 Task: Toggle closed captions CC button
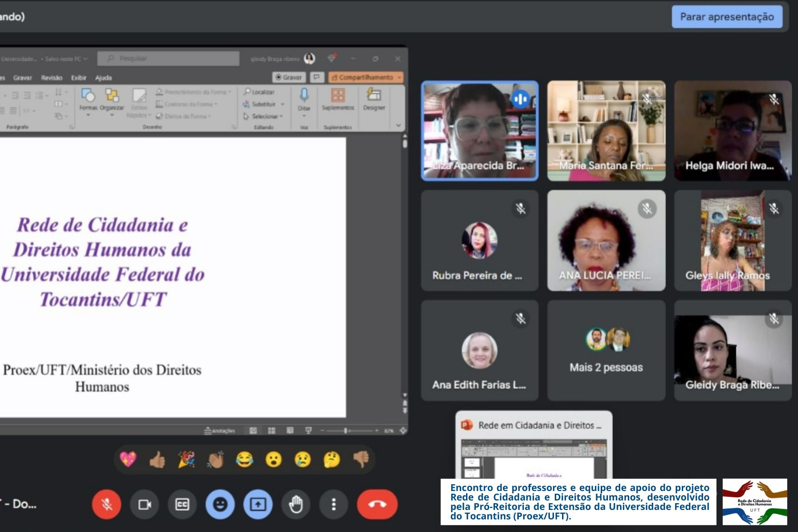(182, 504)
